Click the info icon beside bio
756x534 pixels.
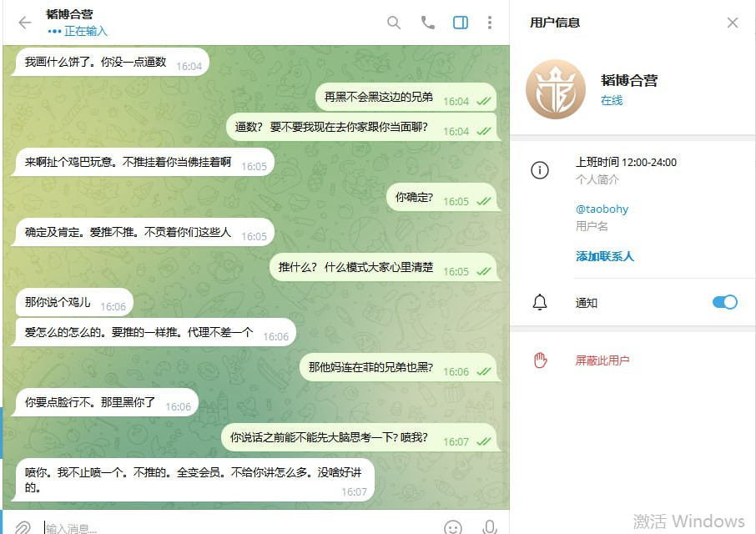coord(540,170)
